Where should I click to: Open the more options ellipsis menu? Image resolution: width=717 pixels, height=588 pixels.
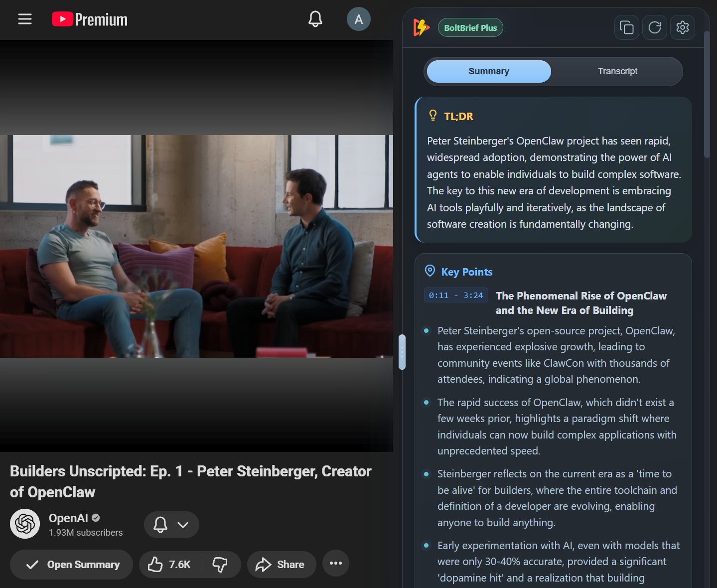(x=335, y=563)
